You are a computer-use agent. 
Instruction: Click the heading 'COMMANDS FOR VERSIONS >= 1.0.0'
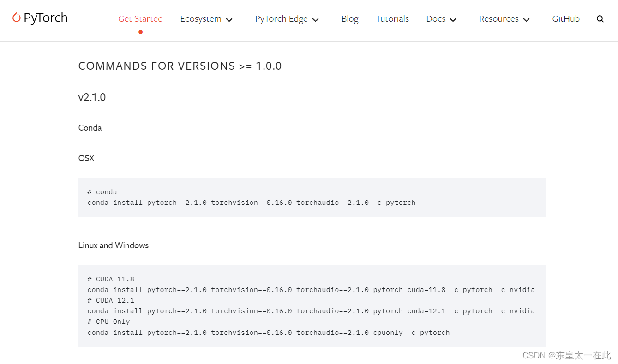click(180, 66)
